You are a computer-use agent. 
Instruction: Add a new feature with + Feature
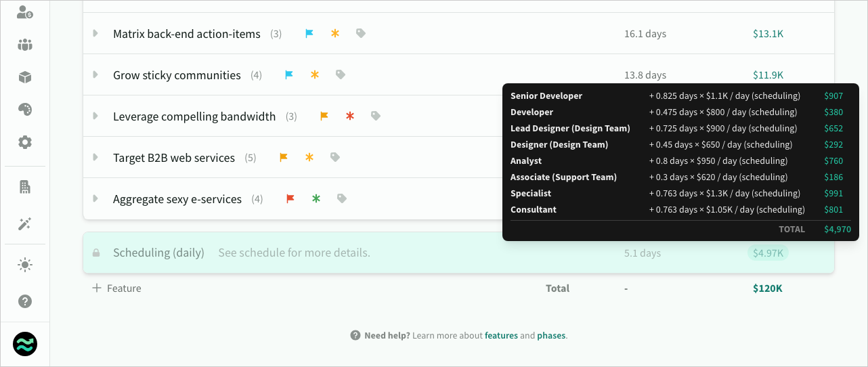116,288
